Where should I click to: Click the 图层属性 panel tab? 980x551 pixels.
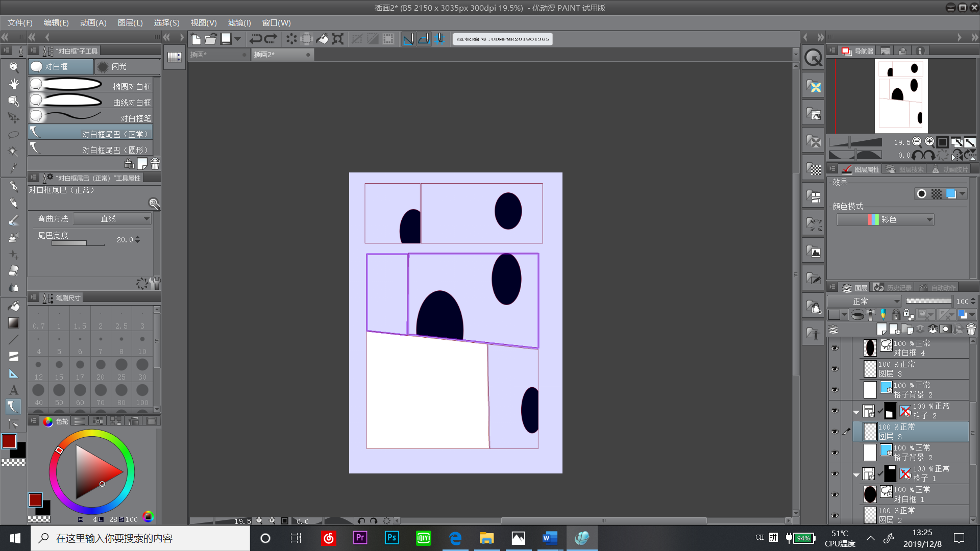tap(868, 169)
